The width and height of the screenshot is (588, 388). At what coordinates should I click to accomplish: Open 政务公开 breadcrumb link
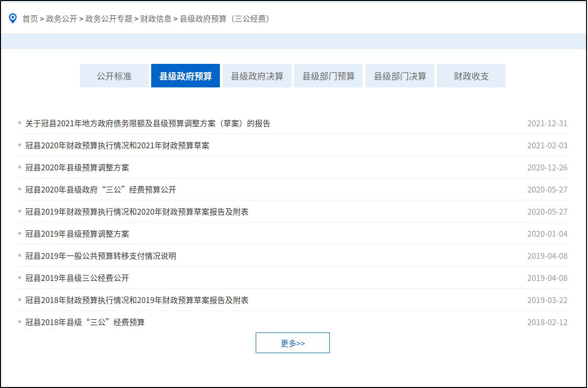[61, 19]
